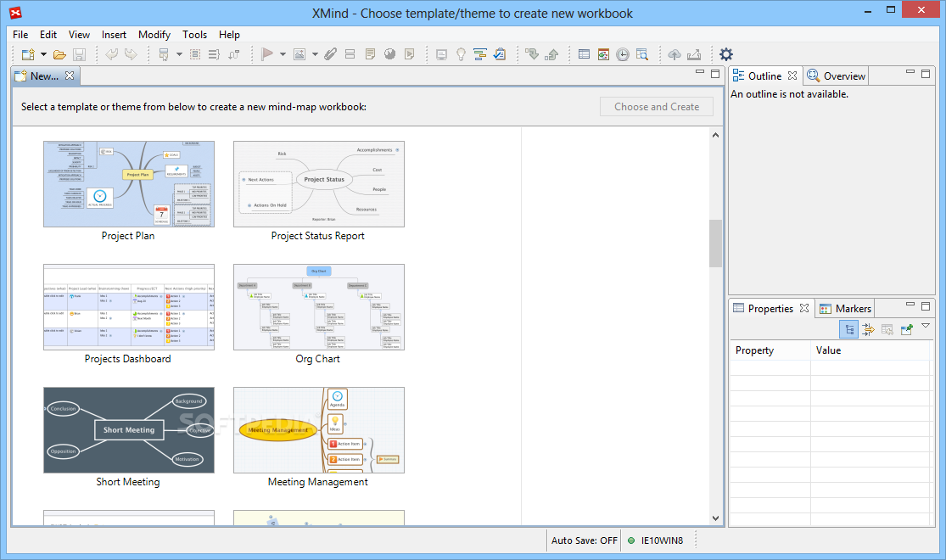The height and width of the screenshot is (560, 946).
Task: Click the Drill Down arrow icon
Action: click(x=532, y=54)
